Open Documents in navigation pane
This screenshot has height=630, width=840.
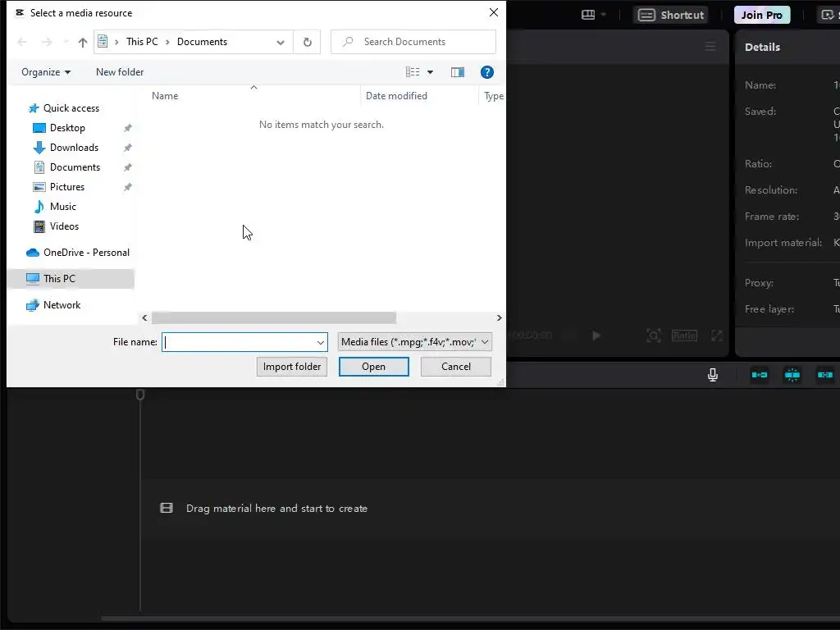[75, 167]
